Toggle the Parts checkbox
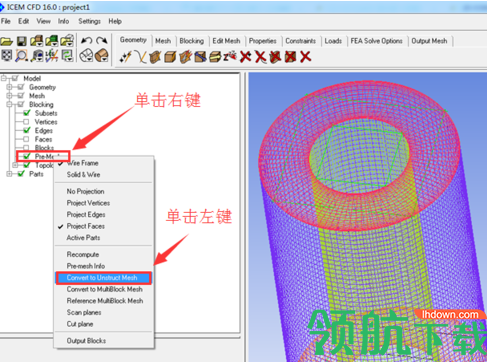Image resolution: width=487 pixels, height=362 pixels. (x=21, y=174)
